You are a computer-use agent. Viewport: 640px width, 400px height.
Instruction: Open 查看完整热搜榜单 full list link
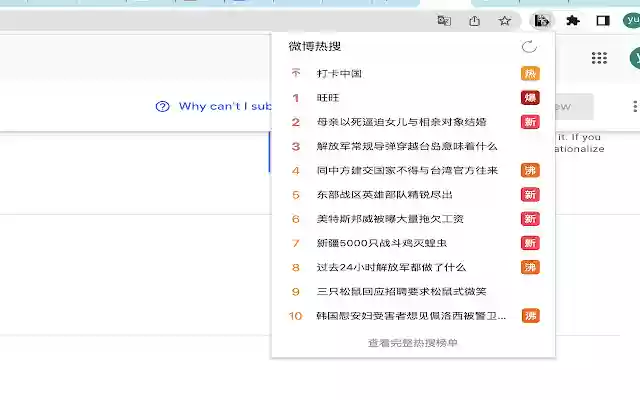413,342
